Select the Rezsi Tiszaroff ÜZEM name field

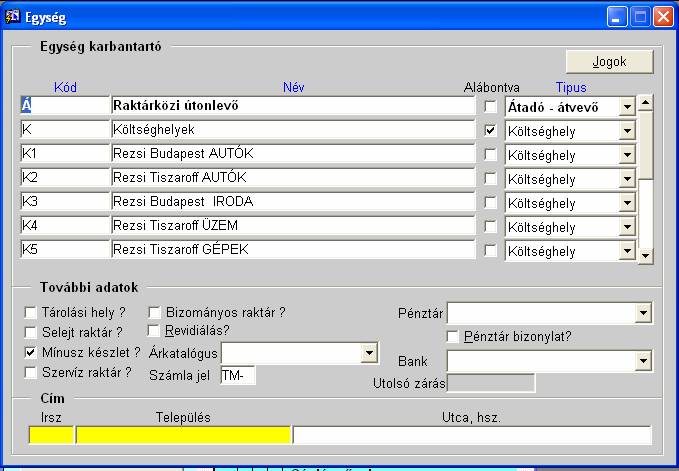[x=293, y=226]
